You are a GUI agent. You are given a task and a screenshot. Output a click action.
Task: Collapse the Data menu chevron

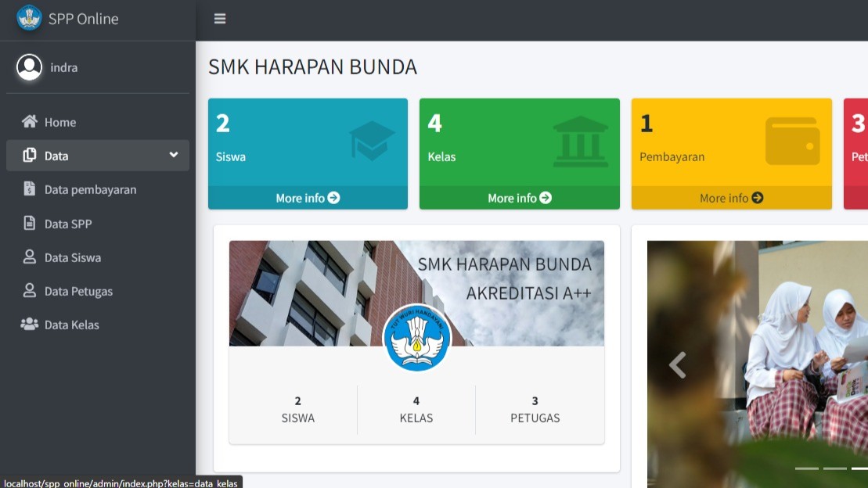coord(174,155)
